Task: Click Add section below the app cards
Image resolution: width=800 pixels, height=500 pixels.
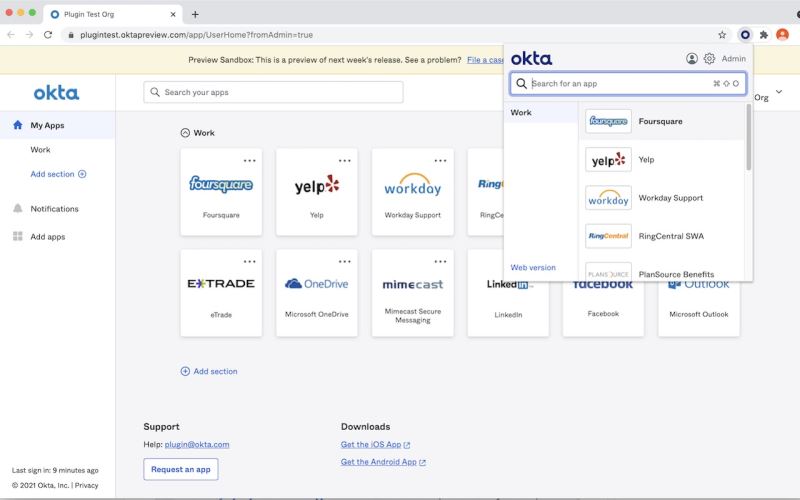Action: 209,371
